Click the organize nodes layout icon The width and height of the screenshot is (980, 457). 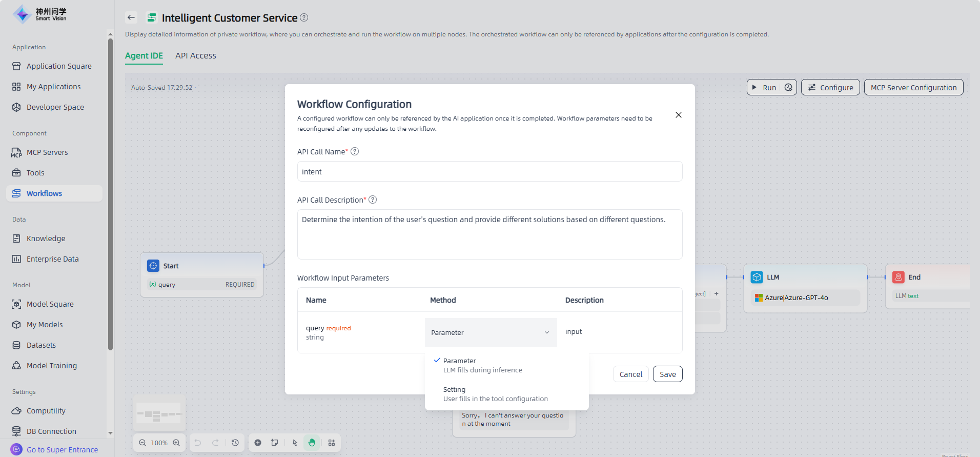point(332,443)
